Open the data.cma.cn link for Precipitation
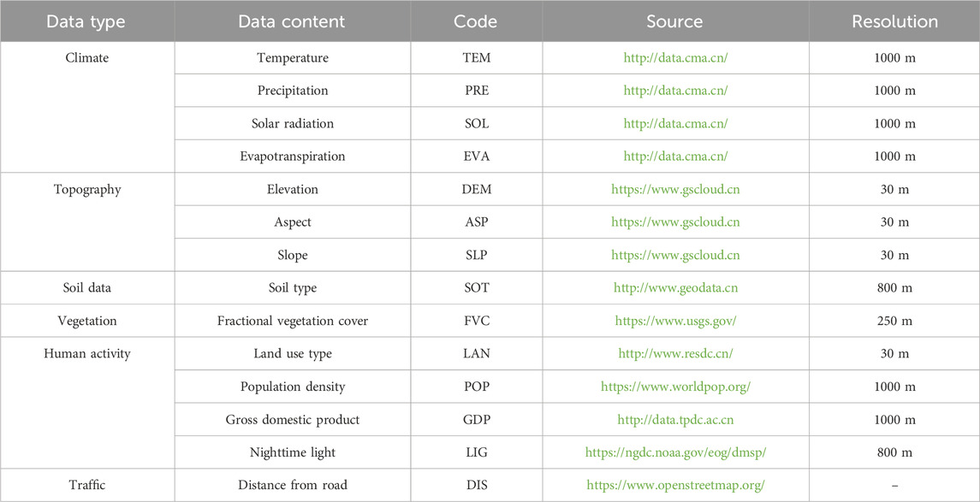The height and width of the screenshot is (502, 980). point(675,91)
